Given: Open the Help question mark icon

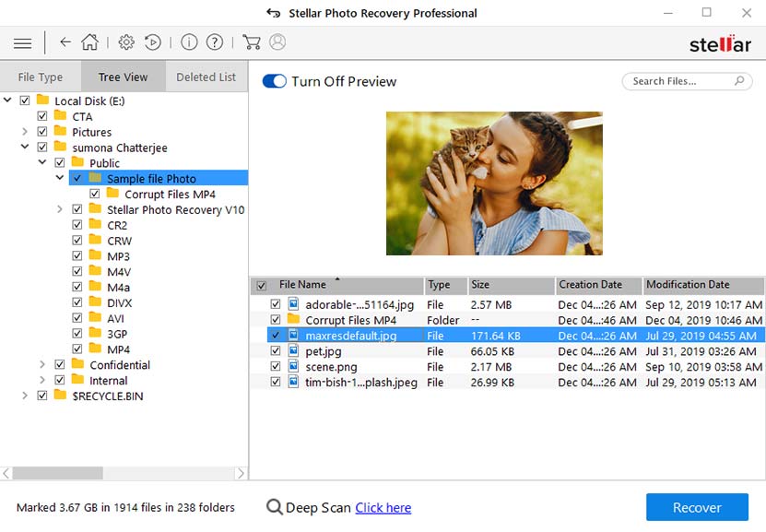Looking at the screenshot, I should pos(216,42).
